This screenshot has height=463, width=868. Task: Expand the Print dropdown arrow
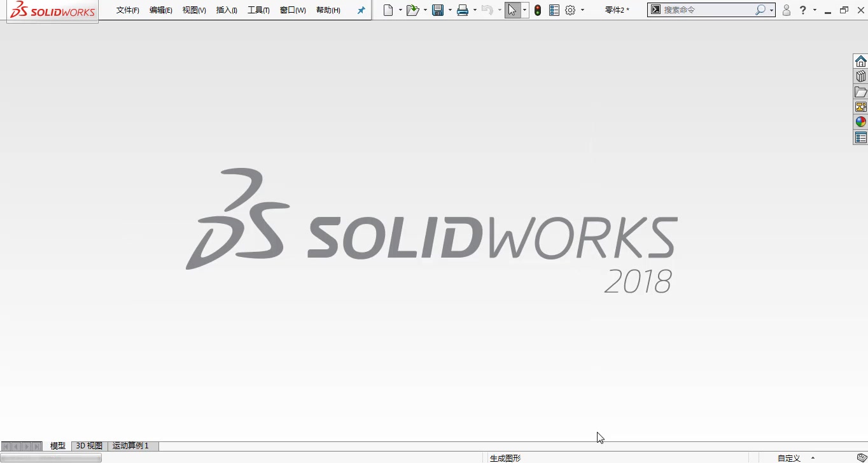coord(475,10)
